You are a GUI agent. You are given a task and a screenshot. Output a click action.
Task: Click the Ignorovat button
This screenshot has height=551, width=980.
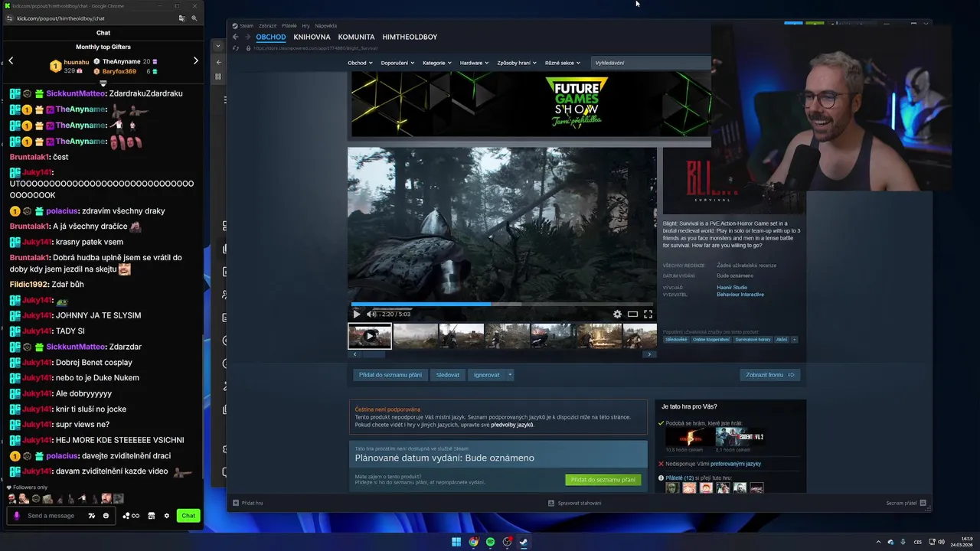click(486, 375)
